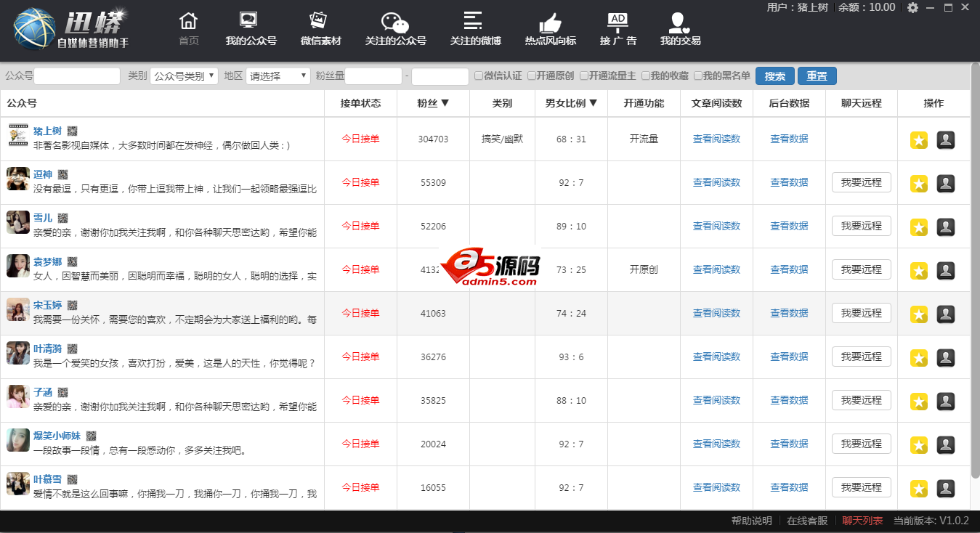
Task: Go to 关注的公众号 WeChat icon
Action: [395, 22]
